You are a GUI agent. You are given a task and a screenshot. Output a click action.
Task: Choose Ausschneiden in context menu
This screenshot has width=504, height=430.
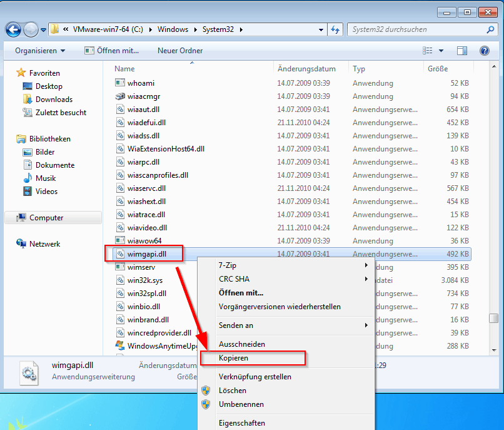point(286,344)
